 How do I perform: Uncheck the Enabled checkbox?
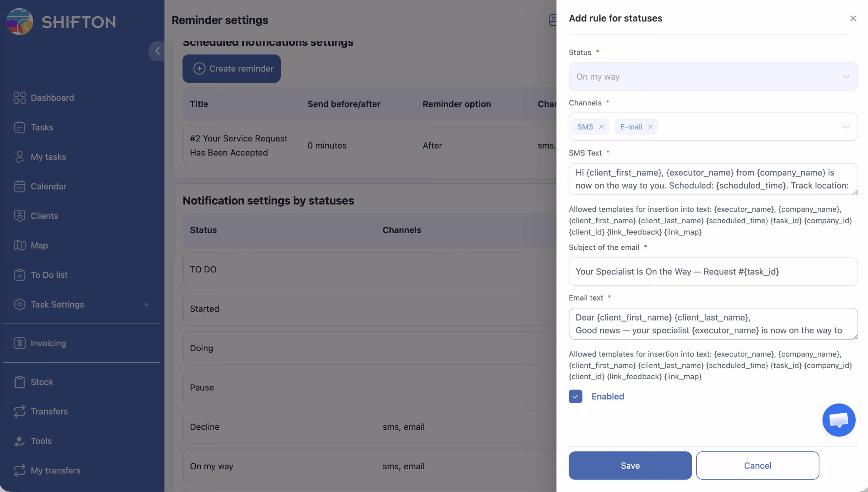(x=575, y=396)
